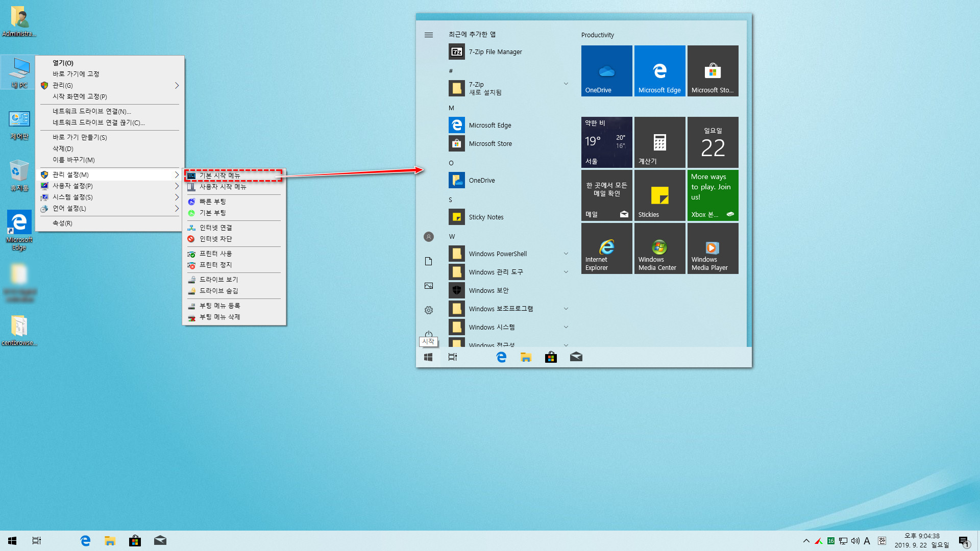Open Settings gear in Start sidebar
Viewport: 980px width, 551px height.
pos(429,310)
